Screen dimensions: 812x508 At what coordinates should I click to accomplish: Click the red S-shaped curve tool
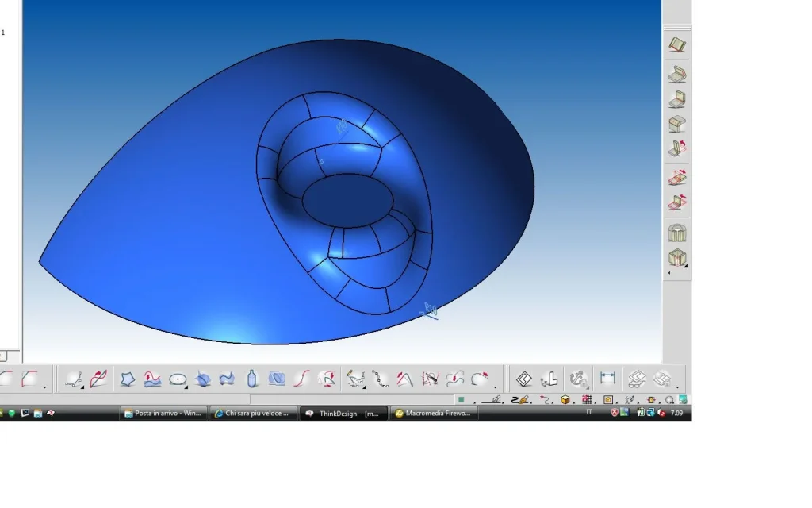(x=301, y=379)
